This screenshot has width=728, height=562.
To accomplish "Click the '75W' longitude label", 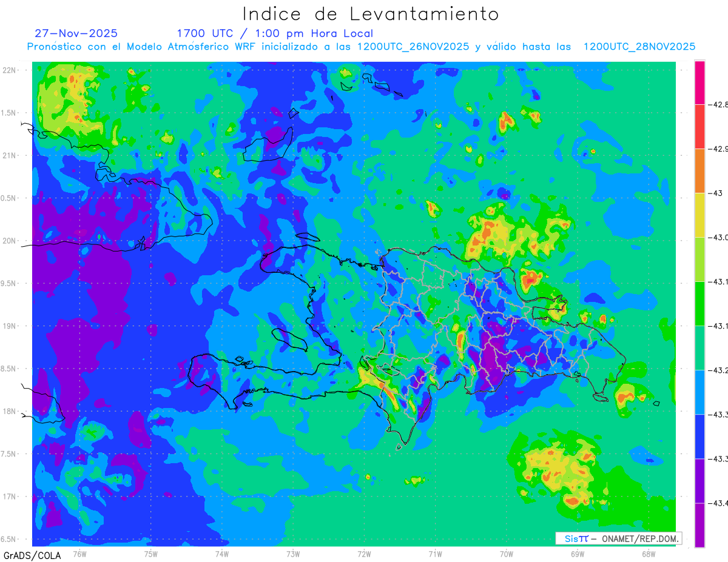I will coord(151,554).
